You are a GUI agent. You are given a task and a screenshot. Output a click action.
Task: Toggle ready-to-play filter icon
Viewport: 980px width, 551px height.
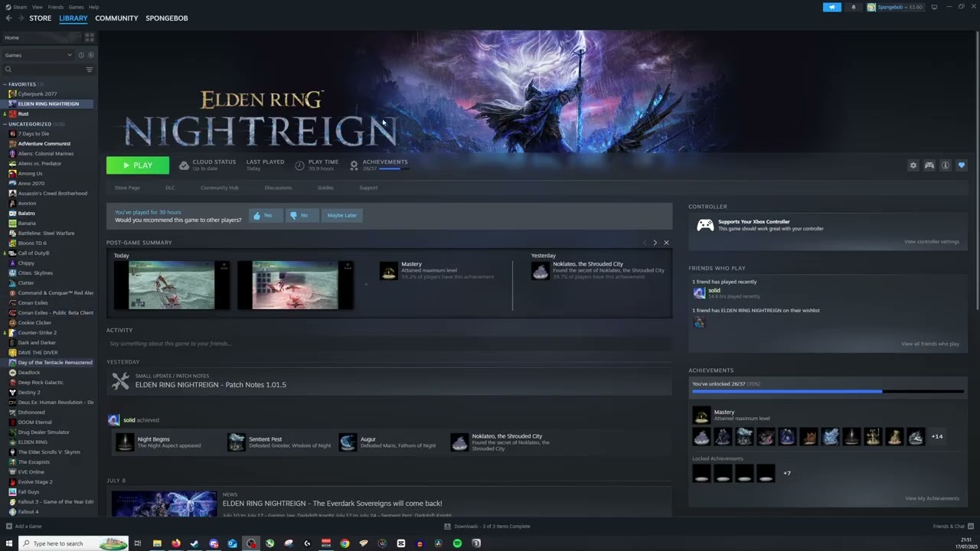pos(91,55)
